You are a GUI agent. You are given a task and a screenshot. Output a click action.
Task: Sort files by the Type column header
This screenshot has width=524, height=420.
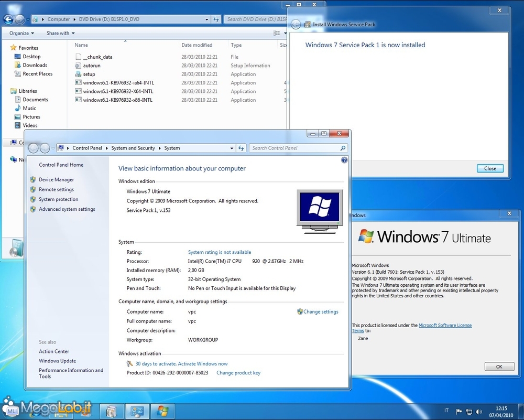(236, 45)
